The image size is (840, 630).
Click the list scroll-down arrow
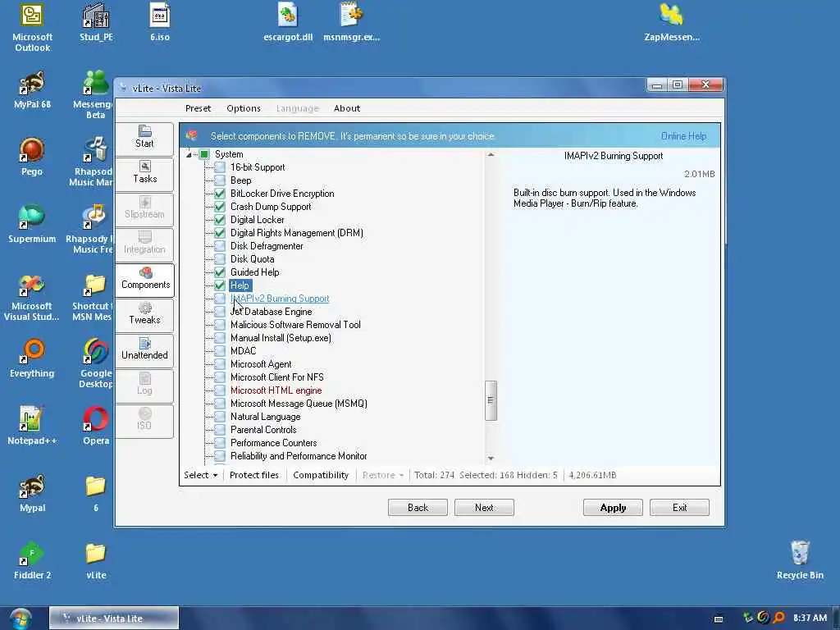tap(491, 459)
